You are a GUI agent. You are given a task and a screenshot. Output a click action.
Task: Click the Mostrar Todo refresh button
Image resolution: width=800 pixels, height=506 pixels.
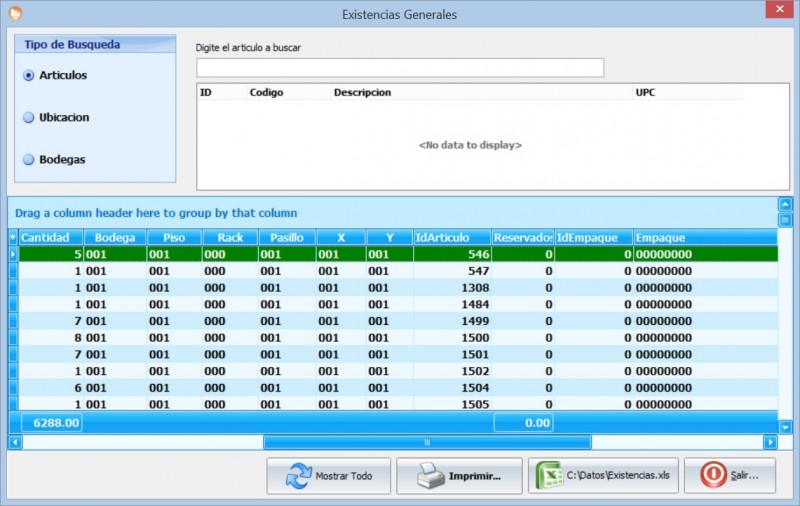pos(328,476)
